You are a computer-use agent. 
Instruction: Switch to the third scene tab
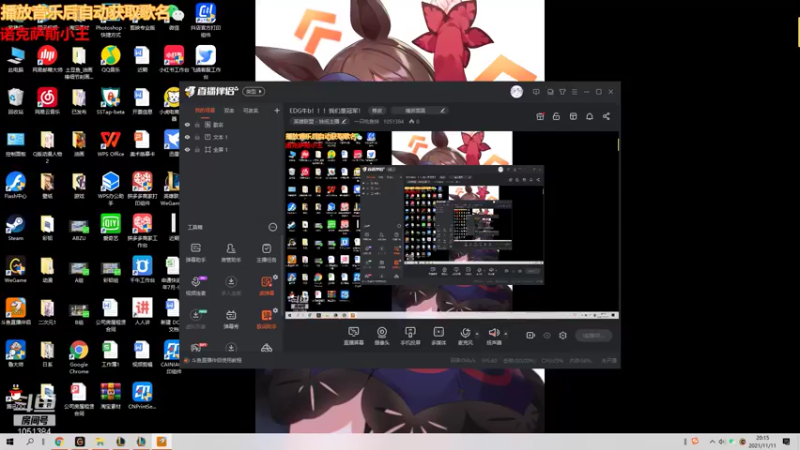[250, 110]
